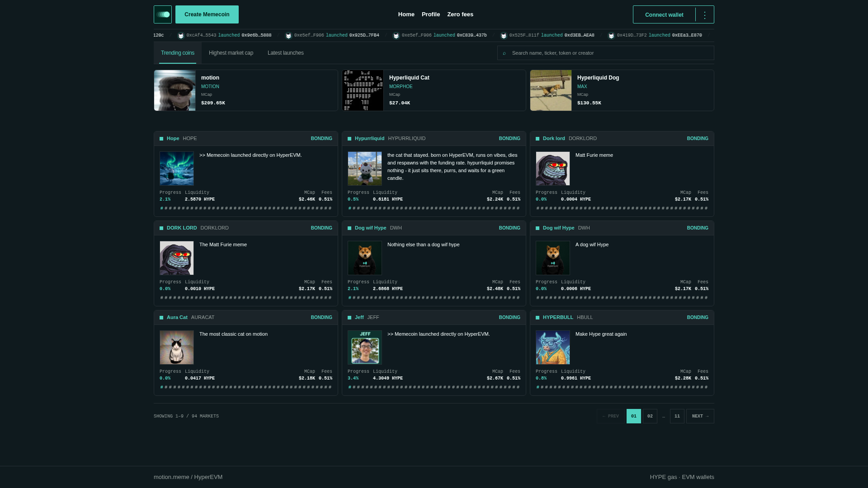
Task: Click BONDING status on Hypurrliquid card
Action: click(x=509, y=139)
